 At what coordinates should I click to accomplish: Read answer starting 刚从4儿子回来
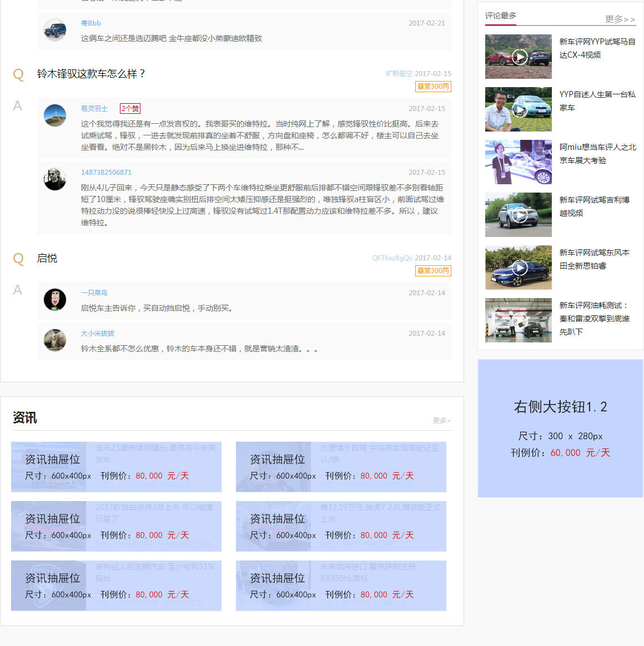(263, 205)
